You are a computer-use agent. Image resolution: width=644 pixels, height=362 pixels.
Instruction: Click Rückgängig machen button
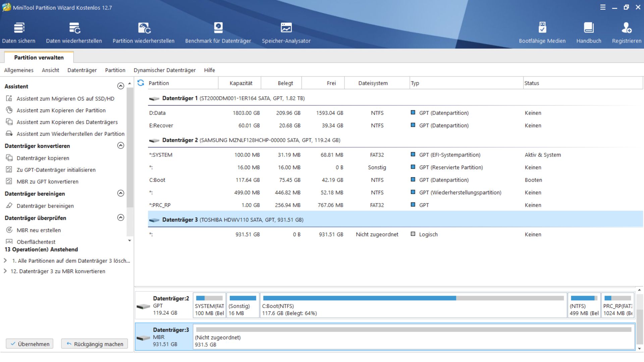[95, 344]
